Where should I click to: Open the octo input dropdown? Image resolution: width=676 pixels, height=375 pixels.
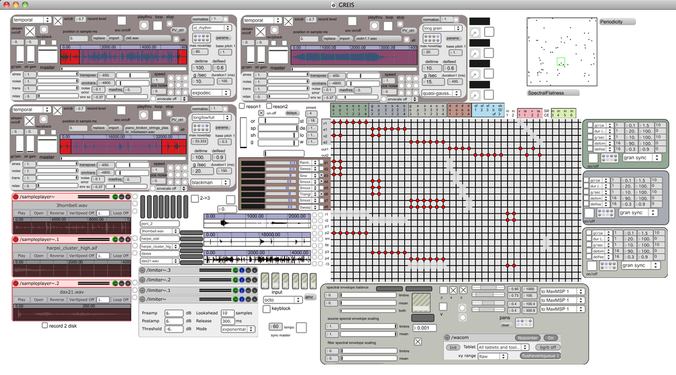click(x=282, y=300)
